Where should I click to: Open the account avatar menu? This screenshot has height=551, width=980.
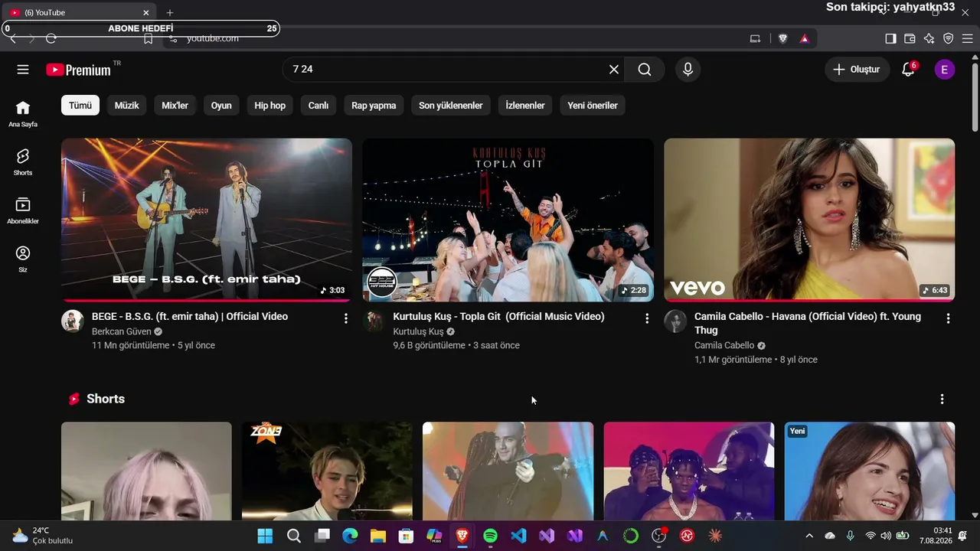[944, 70]
